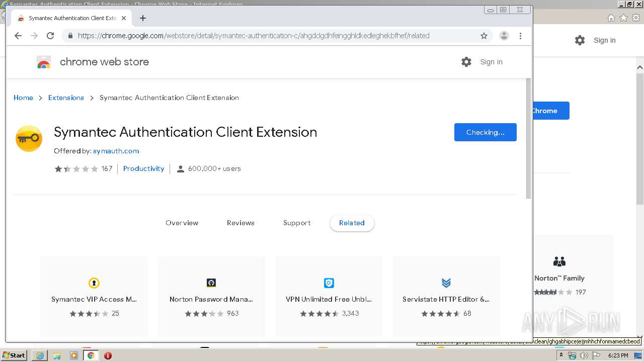Open Internet Explorer tools gear
Screen dimensions: 644x362
coord(636,18)
